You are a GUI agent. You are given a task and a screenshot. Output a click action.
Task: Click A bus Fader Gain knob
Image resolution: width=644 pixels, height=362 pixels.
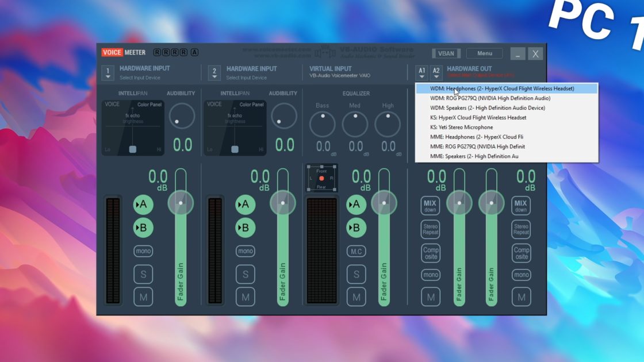point(459,203)
